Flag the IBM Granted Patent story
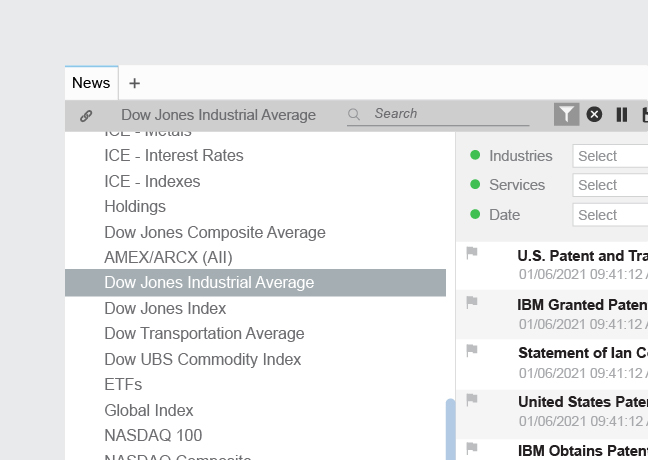The image size is (648, 460). click(472, 302)
